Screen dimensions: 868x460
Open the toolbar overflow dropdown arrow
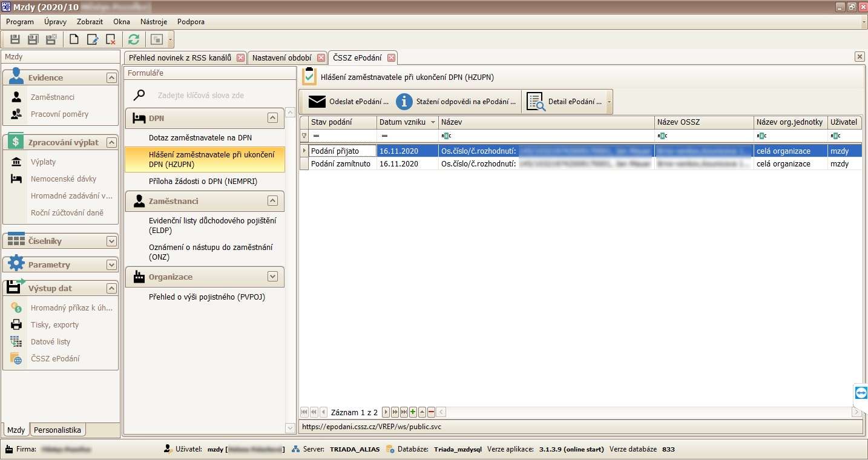click(x=171, y=40)
